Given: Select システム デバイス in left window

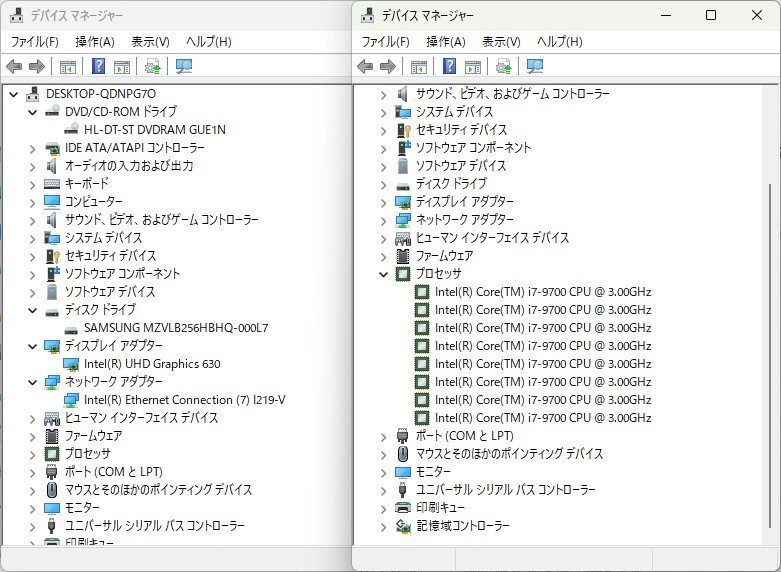Looking at the screenshot, I should pyautogui.click(x=103, y=238).
